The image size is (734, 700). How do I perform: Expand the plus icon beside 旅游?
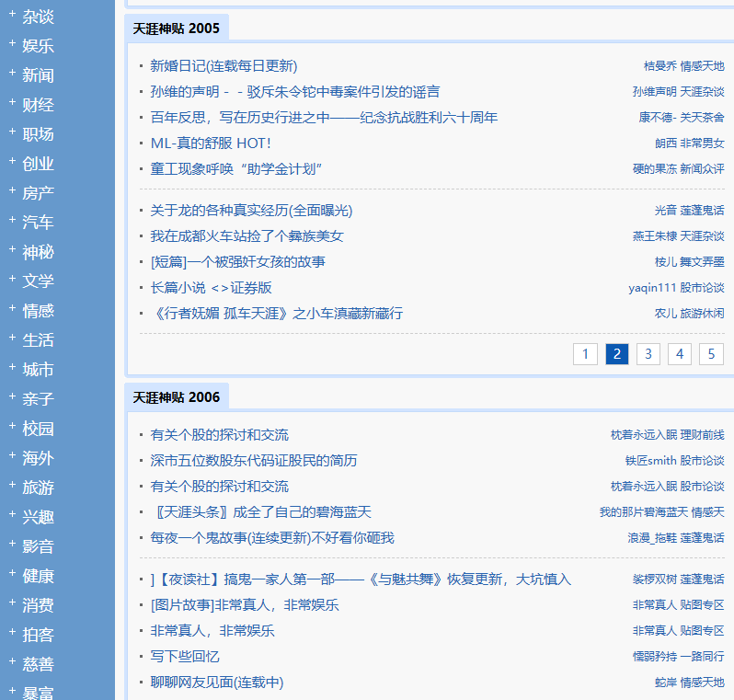(x=12, y=487)
